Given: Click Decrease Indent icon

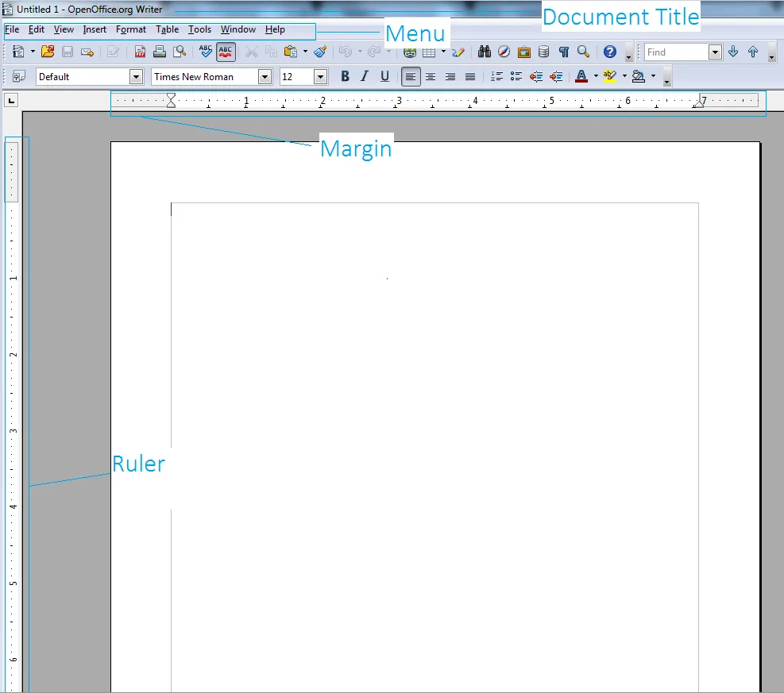Looking at the screenshot, I should (536, 76).
